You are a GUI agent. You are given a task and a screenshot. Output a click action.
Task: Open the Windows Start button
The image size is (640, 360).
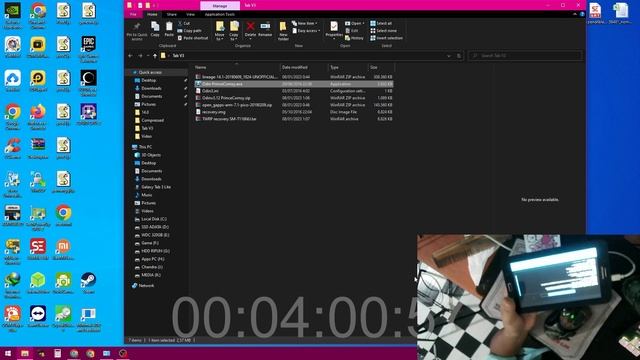[x=7, y=353]
